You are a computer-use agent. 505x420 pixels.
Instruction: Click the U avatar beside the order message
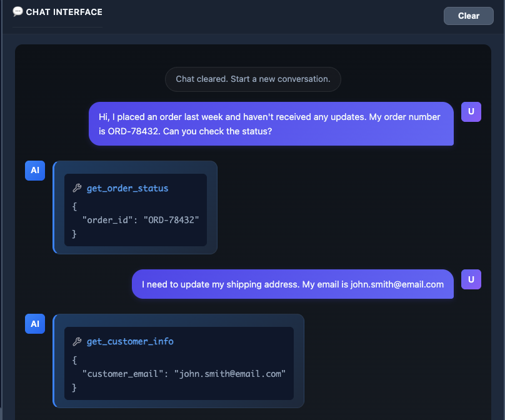[x=471, y=112]
